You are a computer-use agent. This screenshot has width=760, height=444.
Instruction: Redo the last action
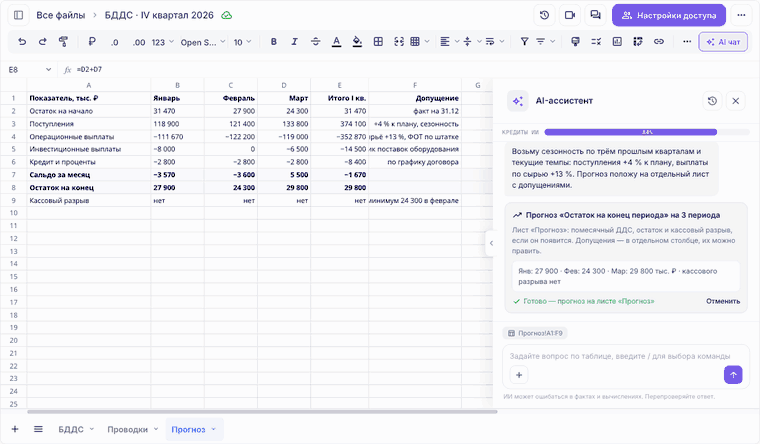43,42
